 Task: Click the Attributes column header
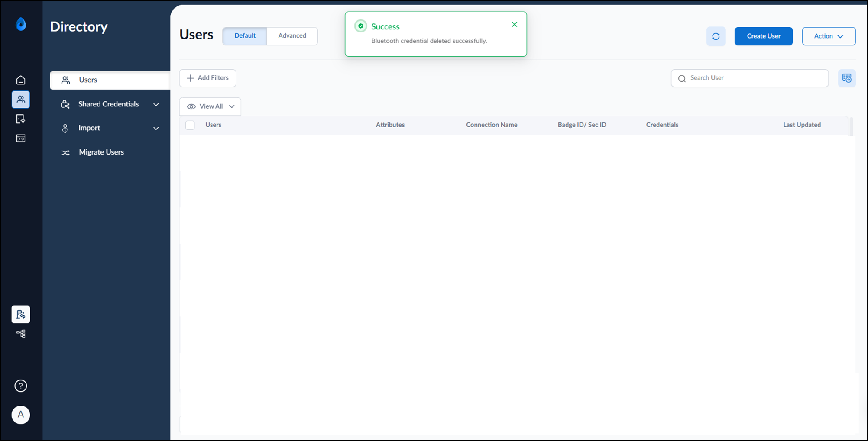(x=390, y=125)
